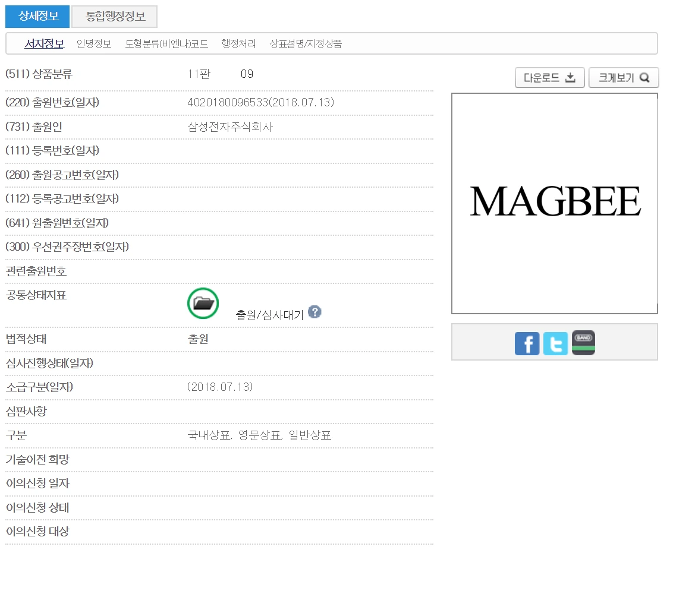Viewport: 692px width, 616px height.
Task: Go to 도형분류(비엔나)코드 sub-tab
Action: (x=166, y=43)
